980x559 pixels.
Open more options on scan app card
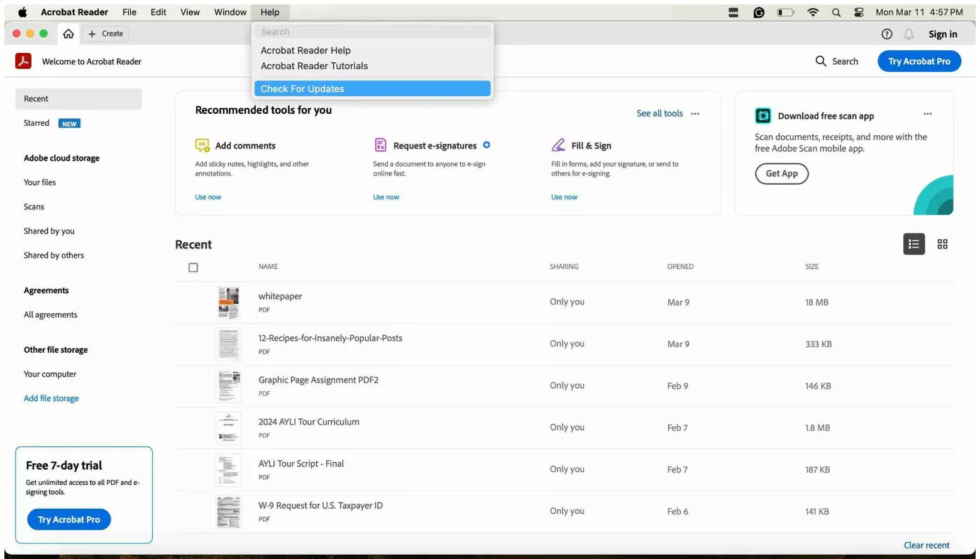tap(928, 114)
